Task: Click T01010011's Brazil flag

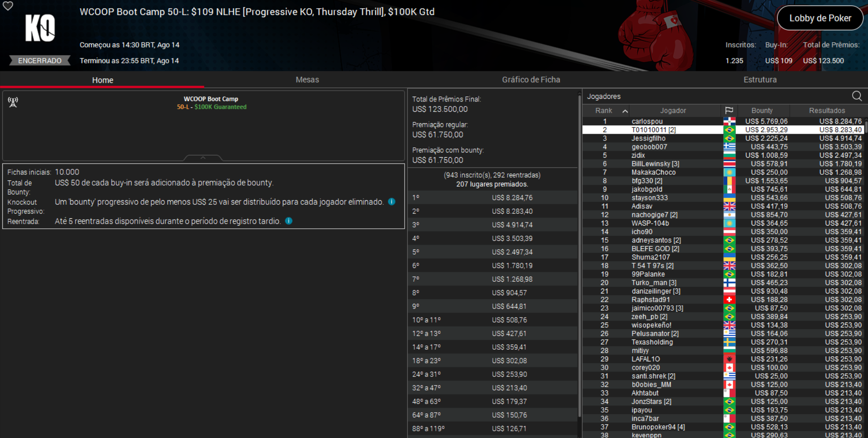Action: [730, 130]
